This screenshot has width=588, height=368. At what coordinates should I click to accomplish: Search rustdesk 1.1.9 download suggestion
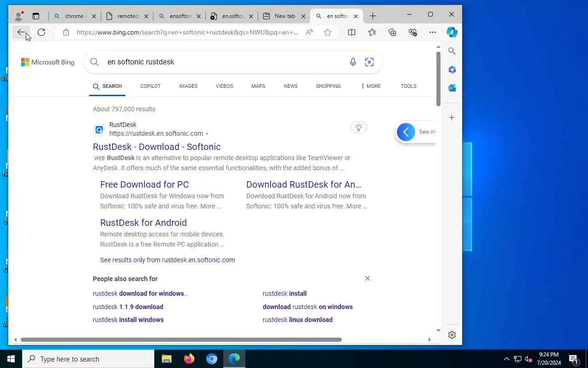tap(128, 307)
